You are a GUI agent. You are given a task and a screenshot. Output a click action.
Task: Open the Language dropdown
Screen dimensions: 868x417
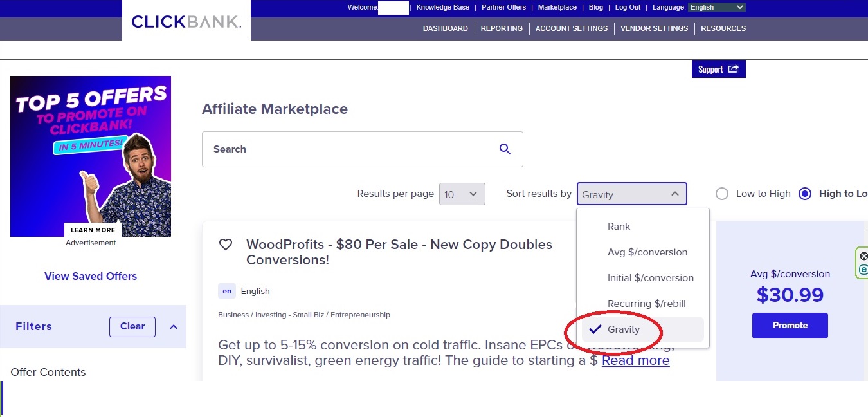tap(716, 8)
